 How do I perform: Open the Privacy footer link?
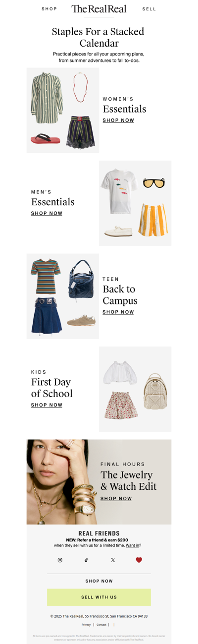86,625
